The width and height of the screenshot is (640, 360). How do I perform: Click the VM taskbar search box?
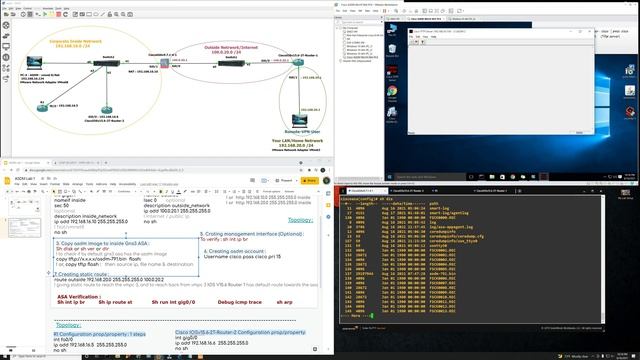tap(429, 177)
